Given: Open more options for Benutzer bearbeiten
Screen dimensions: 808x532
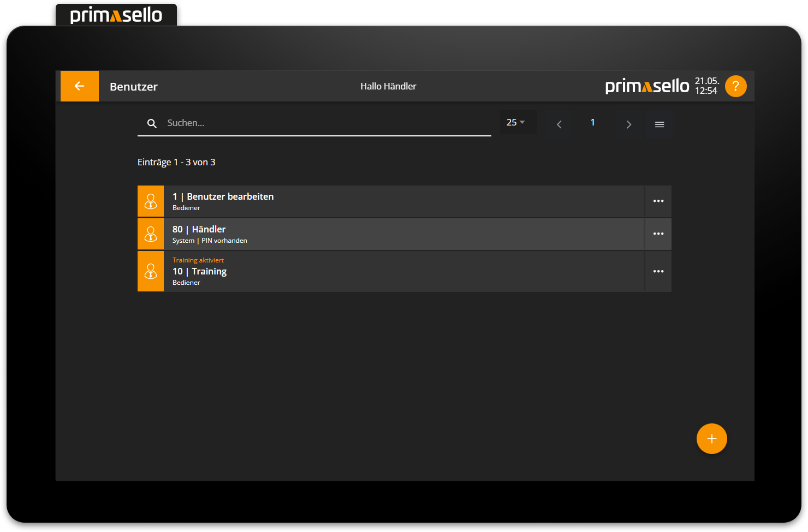Looking at the screenshot, I should [x=658, y=201].
